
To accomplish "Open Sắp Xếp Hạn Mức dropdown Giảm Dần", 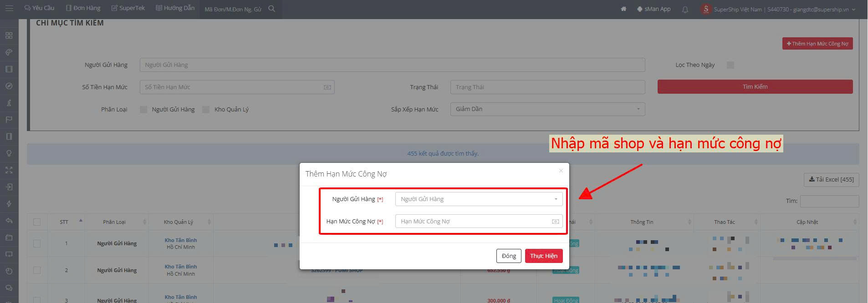I will click(x=547, y=109).
